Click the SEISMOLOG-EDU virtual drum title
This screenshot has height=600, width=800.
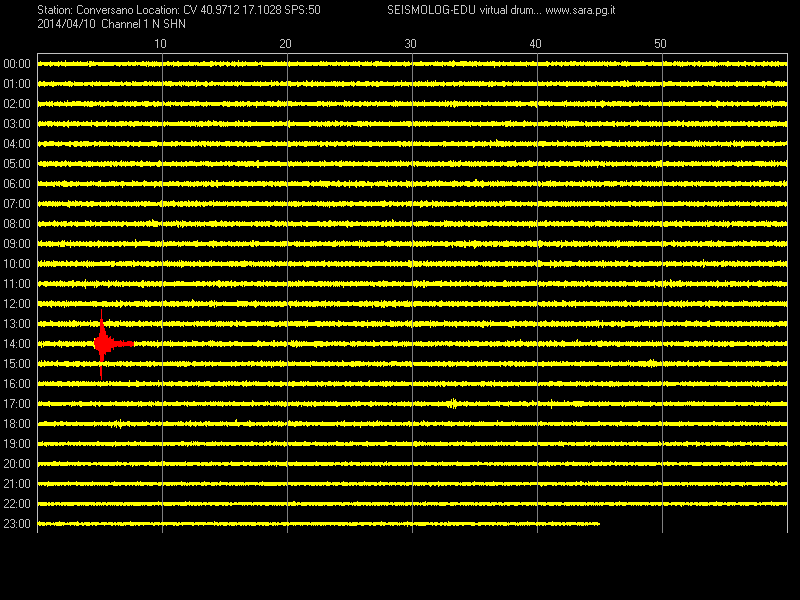click(x=464, y=10)
